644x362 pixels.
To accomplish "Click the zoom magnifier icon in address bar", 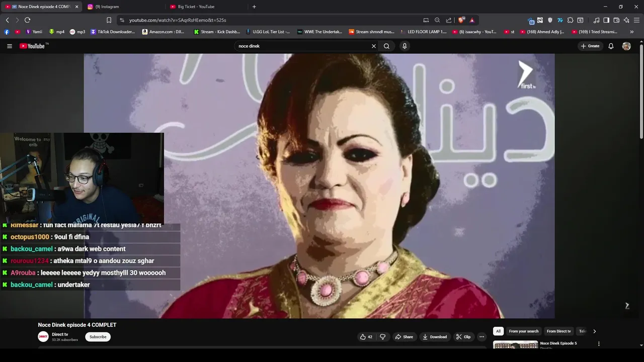I will coord(437,20).
